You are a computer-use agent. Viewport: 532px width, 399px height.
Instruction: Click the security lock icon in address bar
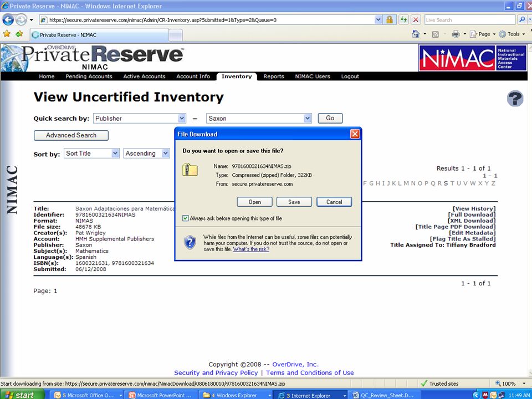pos(390,20)
